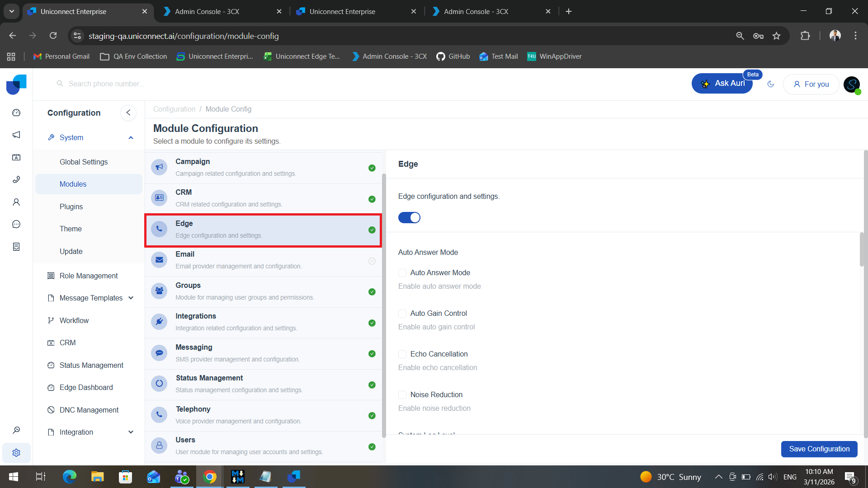Open the dashboard gauge icon in left rail
The height and width of the screenshot is (488, 868).
[16, 113]
